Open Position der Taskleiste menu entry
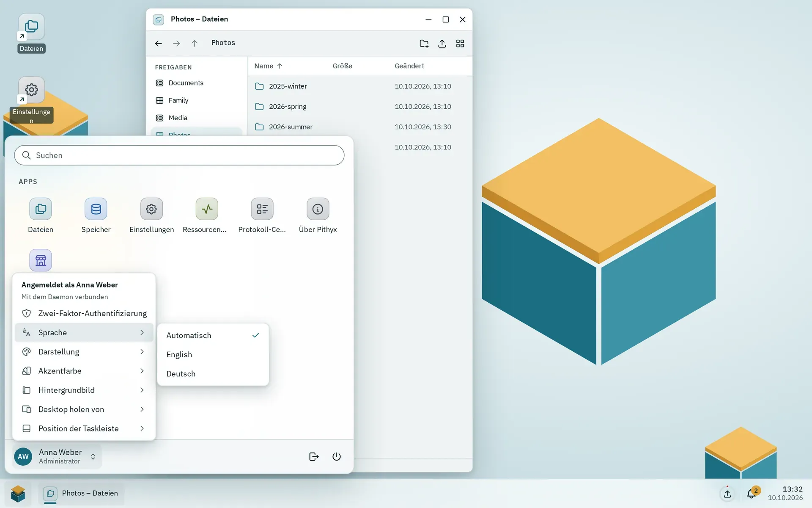The height and width of the screenshot is (508, 812). 84,428
